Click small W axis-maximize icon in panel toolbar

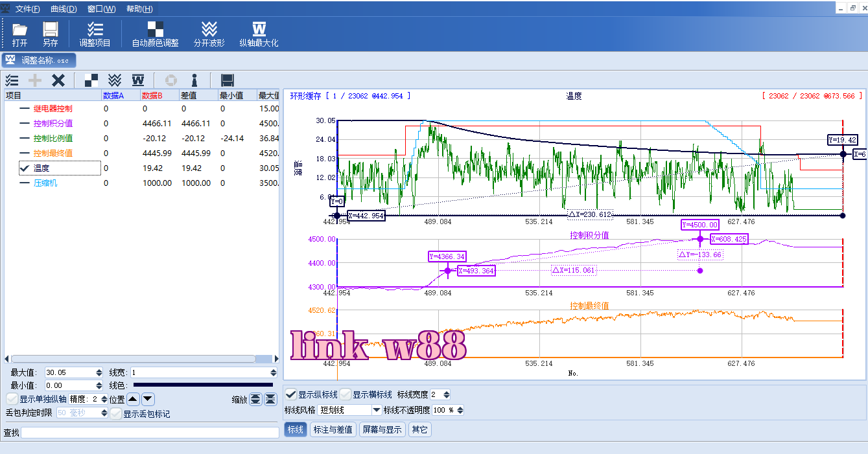coord(138,80)
